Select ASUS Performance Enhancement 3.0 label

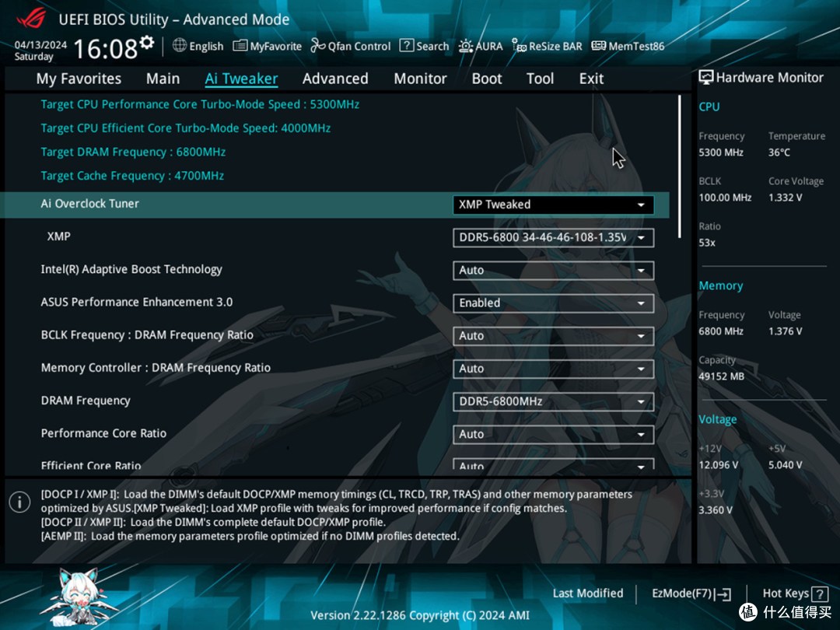(137, 302)
